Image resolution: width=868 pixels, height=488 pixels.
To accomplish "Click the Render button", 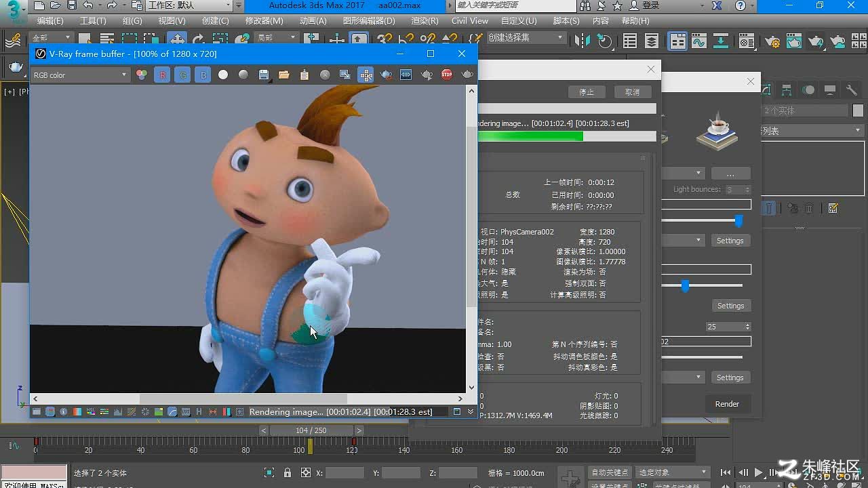I will click(727, 404).
